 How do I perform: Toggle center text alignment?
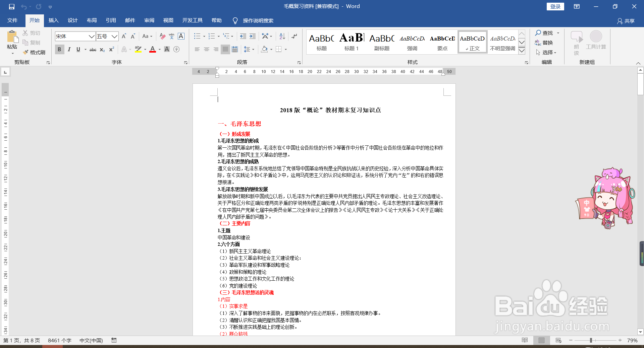[x=206, y=49]
